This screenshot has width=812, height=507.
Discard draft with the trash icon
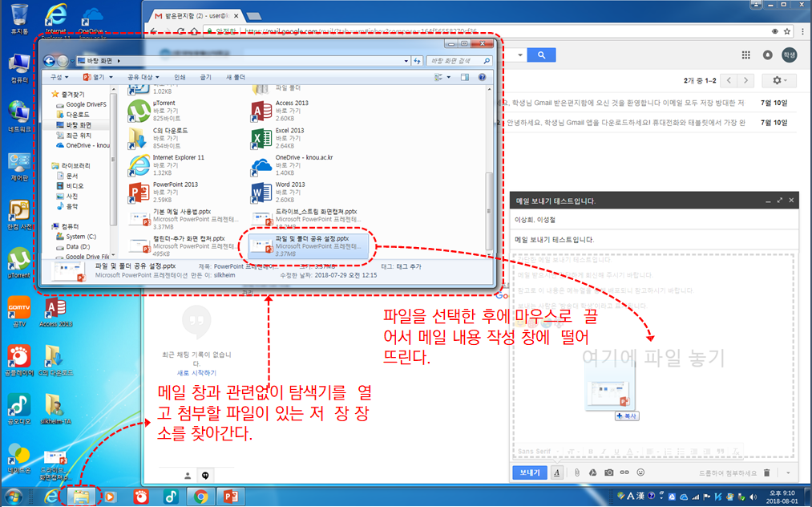(x=767, y=473)
